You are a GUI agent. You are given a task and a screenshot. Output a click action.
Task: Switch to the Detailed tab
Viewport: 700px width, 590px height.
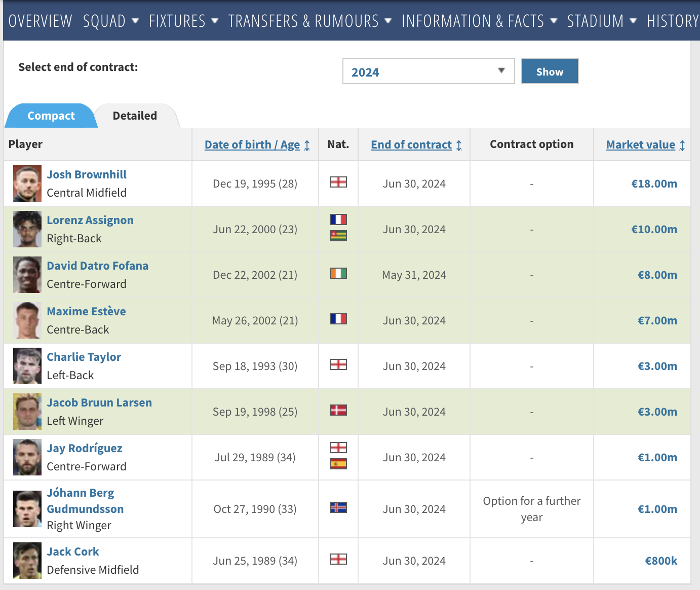click(135, 116)
